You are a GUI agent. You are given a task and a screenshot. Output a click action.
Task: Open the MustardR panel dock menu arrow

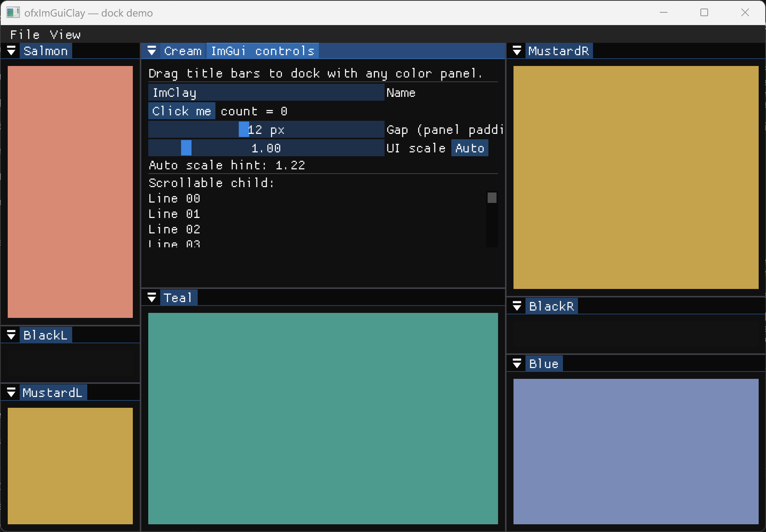(517, 51)
